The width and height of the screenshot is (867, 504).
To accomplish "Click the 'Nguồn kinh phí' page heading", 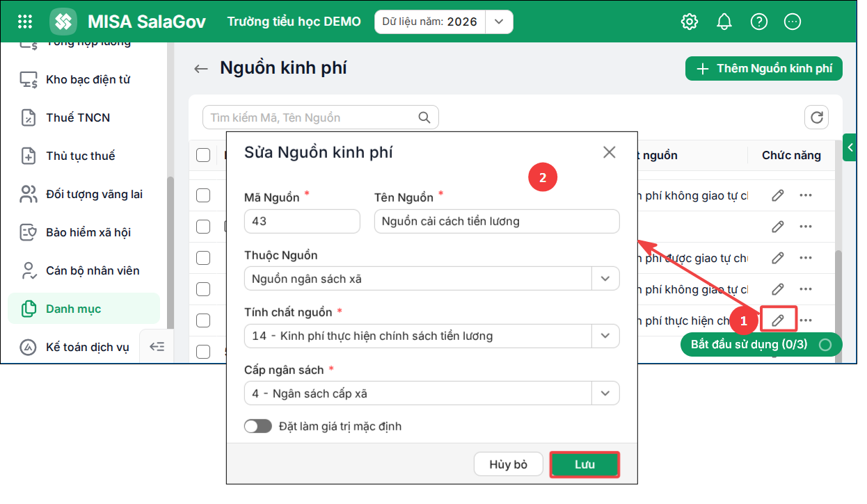I will tap(283, 68).
